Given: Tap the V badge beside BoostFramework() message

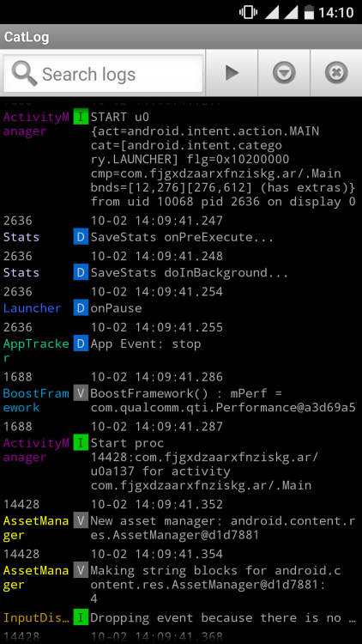Looking at the screenshot, I should point(81,393).
